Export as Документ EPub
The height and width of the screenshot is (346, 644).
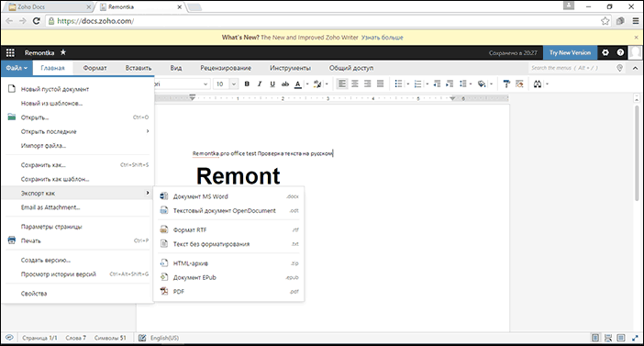coord(228,277)
